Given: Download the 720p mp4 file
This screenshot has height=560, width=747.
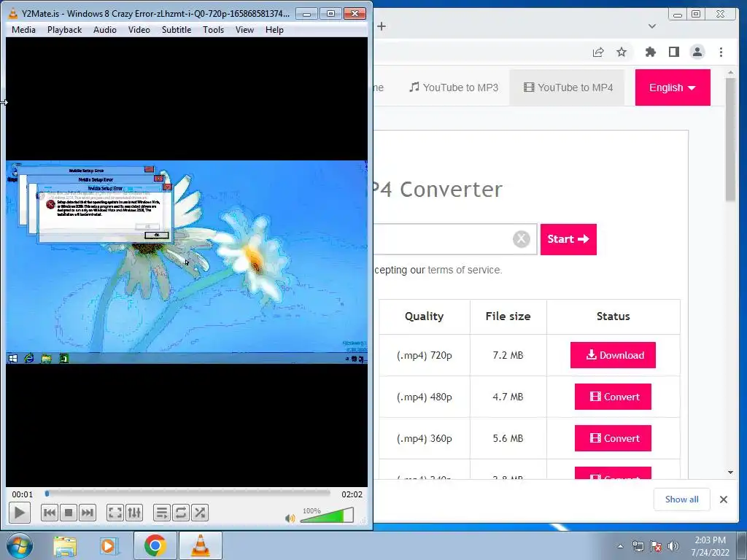Looking at the screenshot, I should 613,355.
